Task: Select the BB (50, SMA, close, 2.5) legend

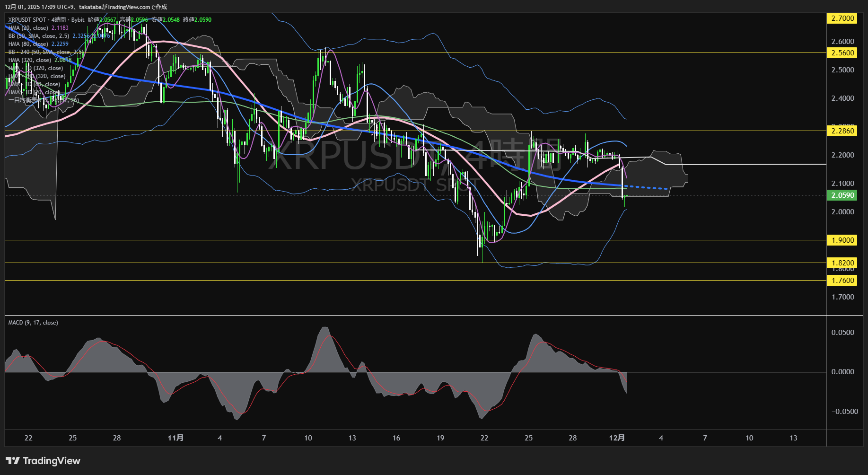Action: click(x=39, y=36)
